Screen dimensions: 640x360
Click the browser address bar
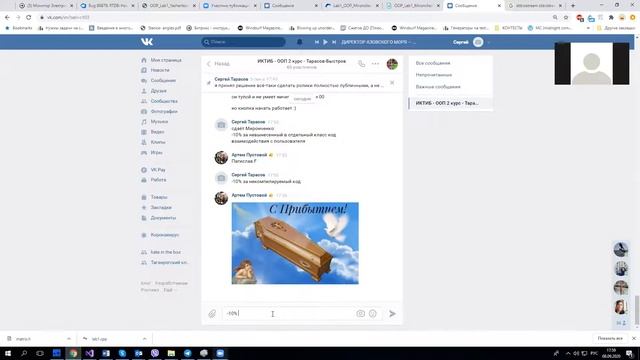click(294, 18)
